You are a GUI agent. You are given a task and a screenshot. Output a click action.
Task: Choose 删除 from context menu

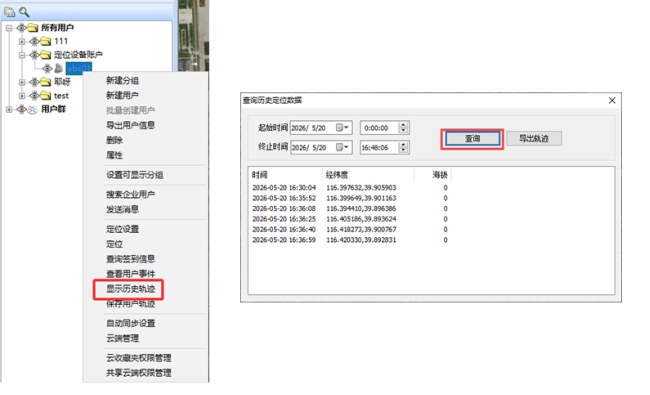[114, 140]
